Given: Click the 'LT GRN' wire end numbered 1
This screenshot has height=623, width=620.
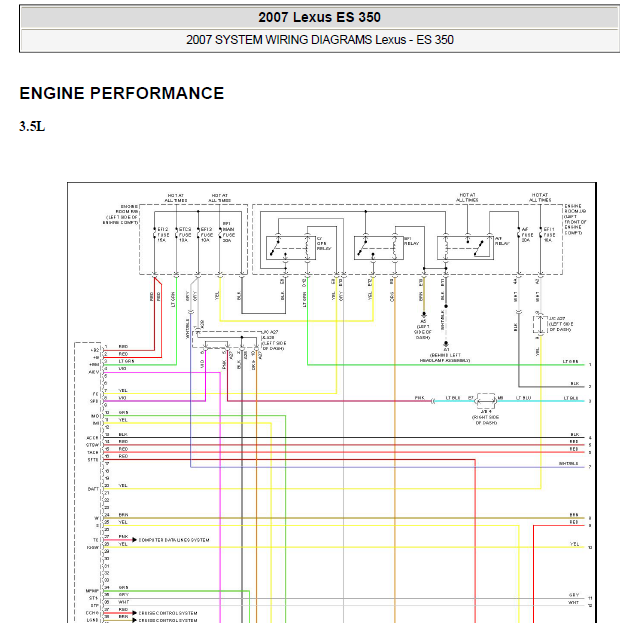Looking at the screenshot, I should point(570,362).
